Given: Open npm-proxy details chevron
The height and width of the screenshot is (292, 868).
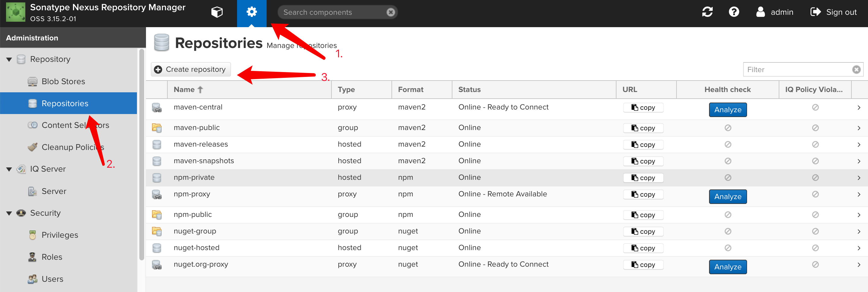Looking at the screenshot, I should point(859,195).
